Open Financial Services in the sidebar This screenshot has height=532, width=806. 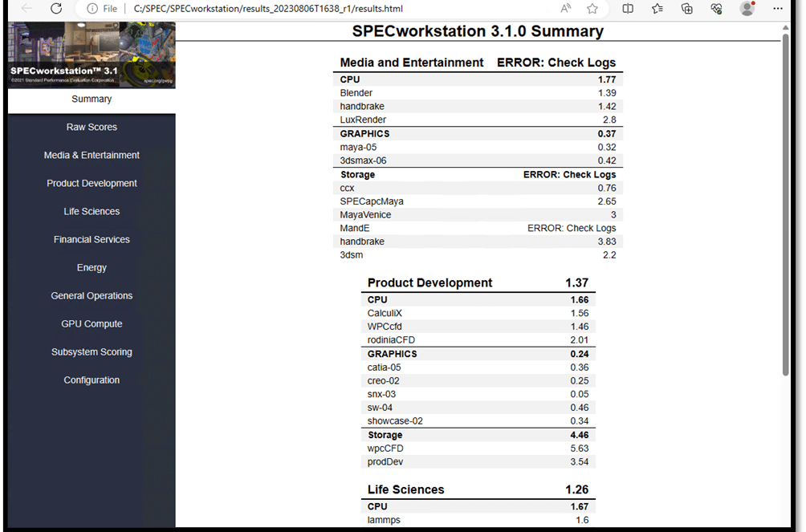pyautogui.click(x=92, y=240)
